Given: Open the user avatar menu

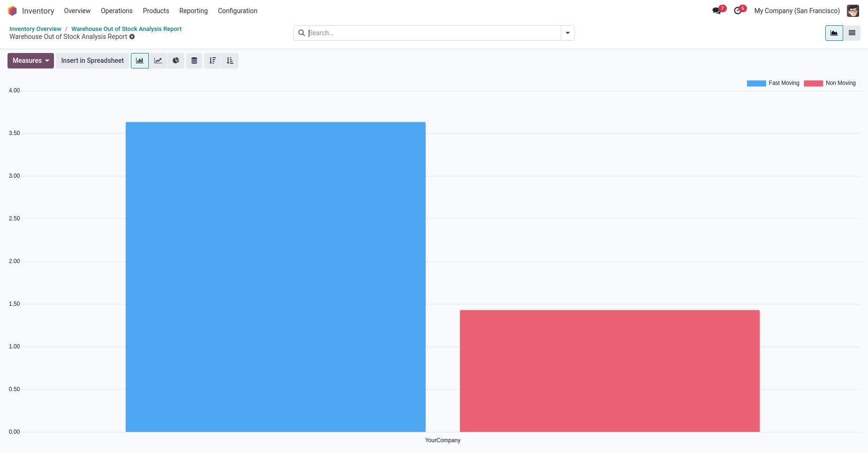Looking at the screenshot, I should (x=853, y=11).
